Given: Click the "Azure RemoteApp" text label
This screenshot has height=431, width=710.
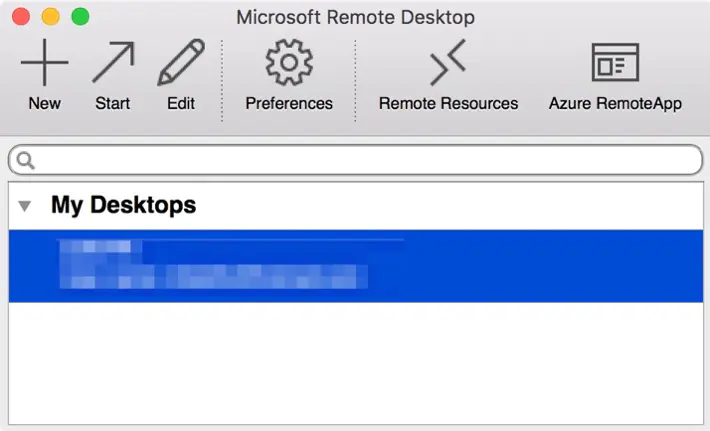Looking at the screenshot, I should 615,104.
